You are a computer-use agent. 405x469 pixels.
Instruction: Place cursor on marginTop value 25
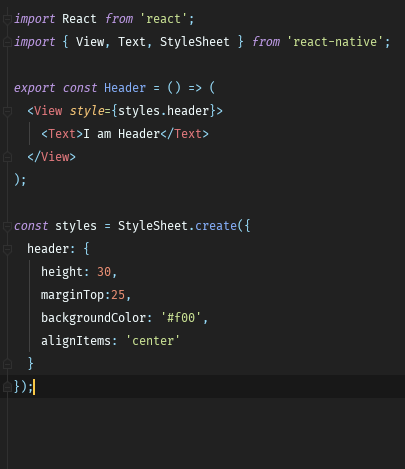point(118,295)
